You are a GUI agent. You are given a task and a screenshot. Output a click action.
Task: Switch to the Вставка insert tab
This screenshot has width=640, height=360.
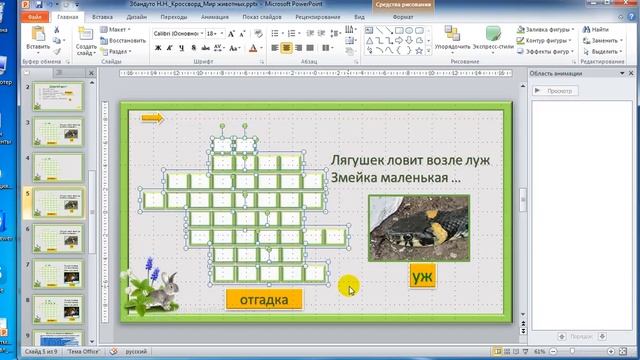coord(102,17)
